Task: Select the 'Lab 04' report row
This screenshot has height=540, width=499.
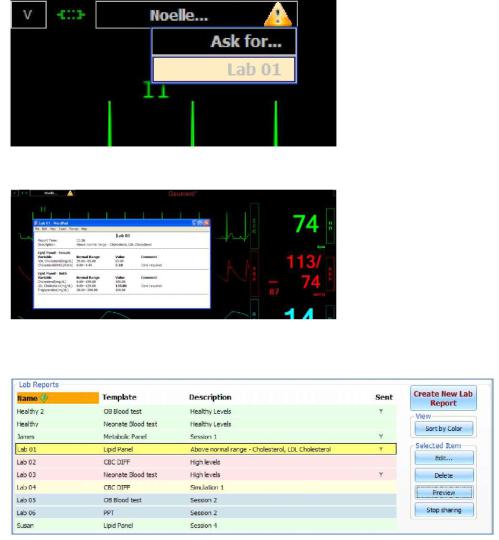Action: tap(206, 487)
